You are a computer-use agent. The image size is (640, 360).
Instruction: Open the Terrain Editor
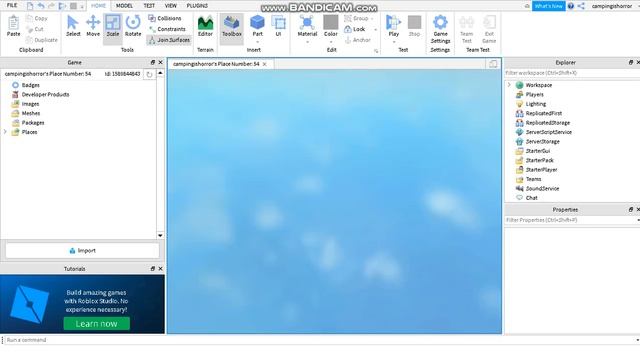(x=205, y=26)
